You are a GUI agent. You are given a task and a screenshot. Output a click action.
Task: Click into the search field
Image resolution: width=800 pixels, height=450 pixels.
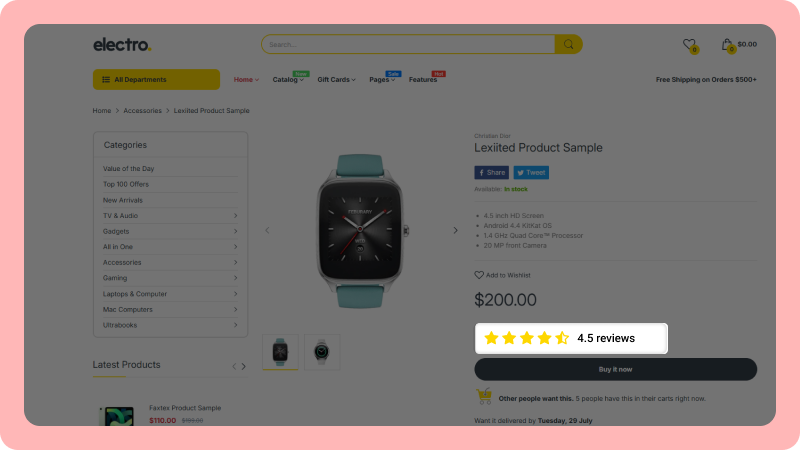click(x=408, y=44)
